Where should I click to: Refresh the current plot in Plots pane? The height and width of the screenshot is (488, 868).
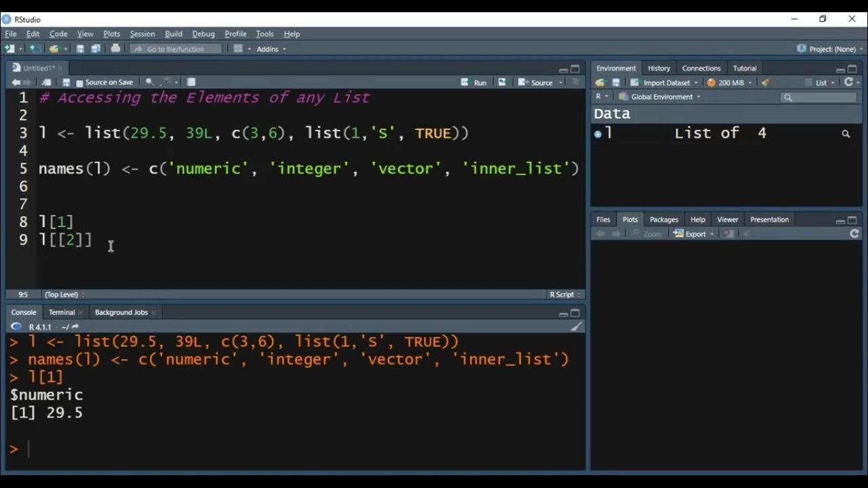click(854, 234)
